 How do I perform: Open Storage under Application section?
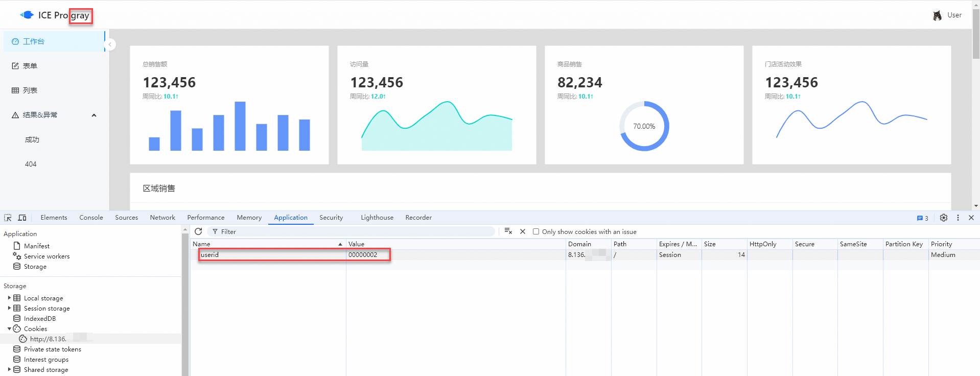click(35, 266)
